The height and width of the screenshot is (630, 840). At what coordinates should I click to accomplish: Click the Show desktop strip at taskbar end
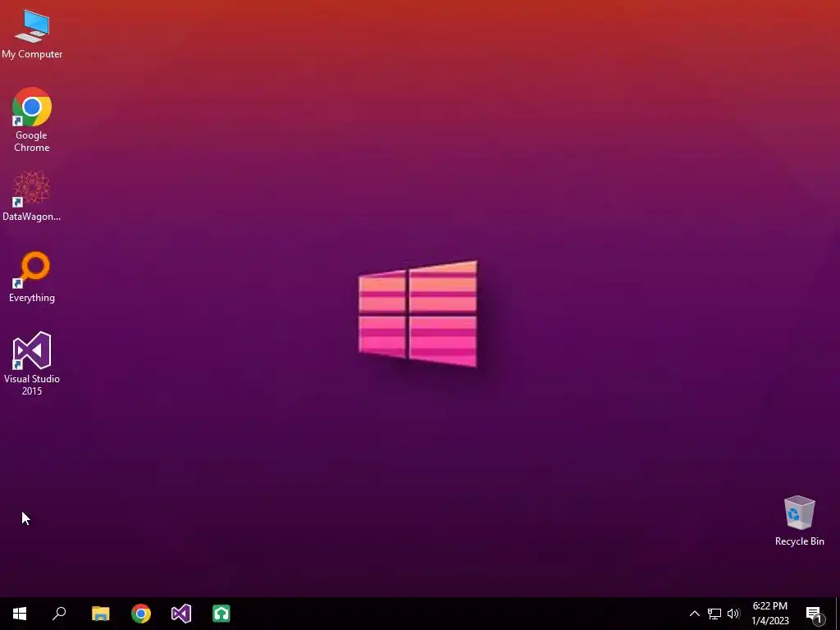(x=837, y=614)
